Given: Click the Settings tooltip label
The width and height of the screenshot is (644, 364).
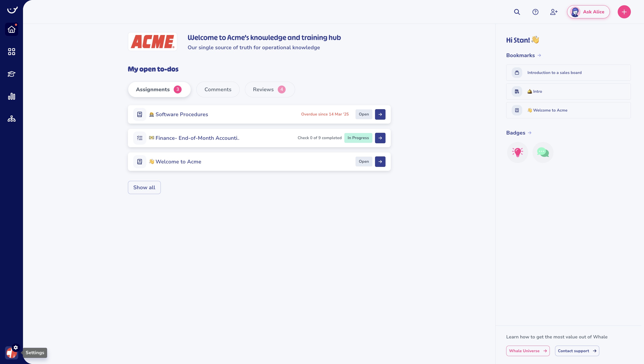Looking at the screenshot, I should pyautogui.click(x=35, y=352).
